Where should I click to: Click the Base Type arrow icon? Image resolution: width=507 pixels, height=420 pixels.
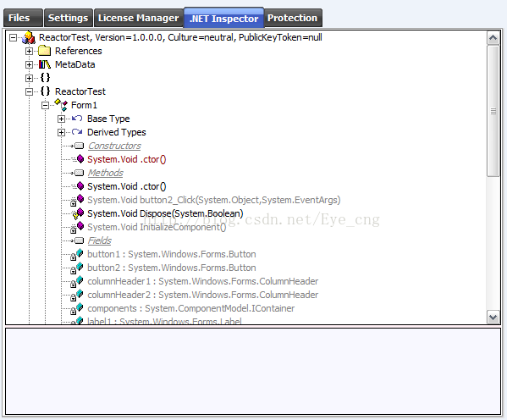point(77,119)
